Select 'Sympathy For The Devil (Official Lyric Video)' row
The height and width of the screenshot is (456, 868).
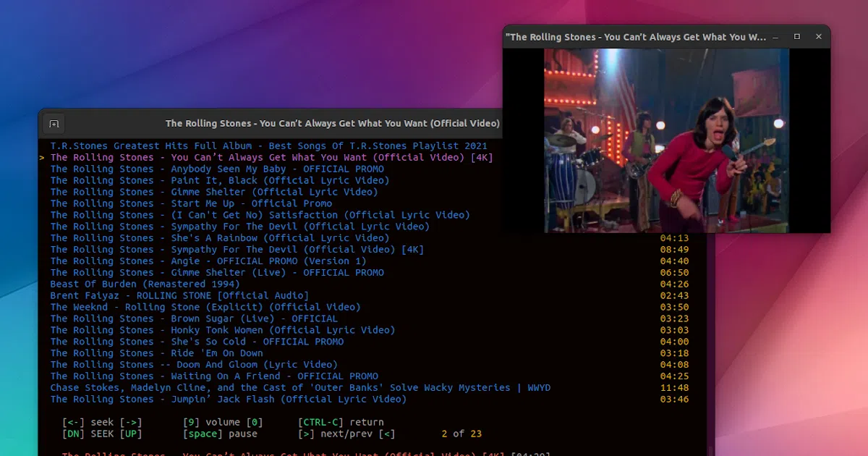[x=240, y=227]
